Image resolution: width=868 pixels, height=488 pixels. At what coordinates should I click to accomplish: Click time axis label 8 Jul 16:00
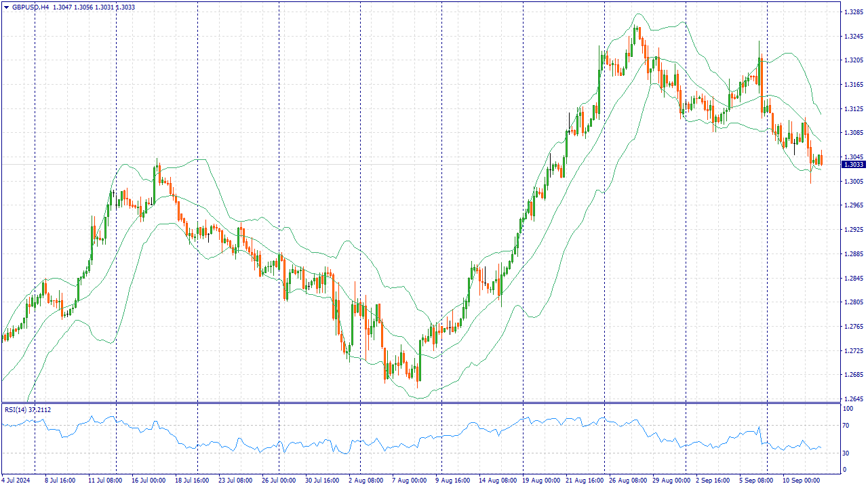60,481
